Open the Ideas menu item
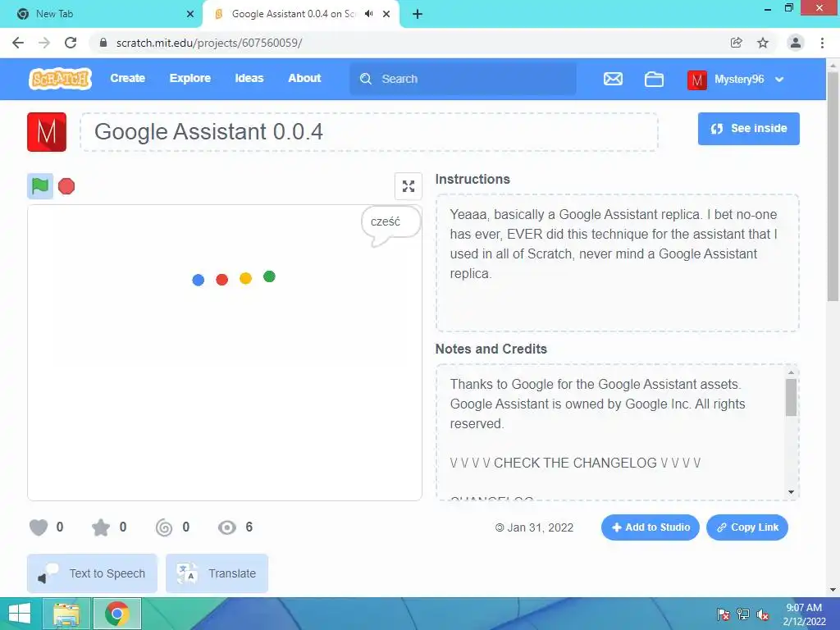 click(249, 78)
